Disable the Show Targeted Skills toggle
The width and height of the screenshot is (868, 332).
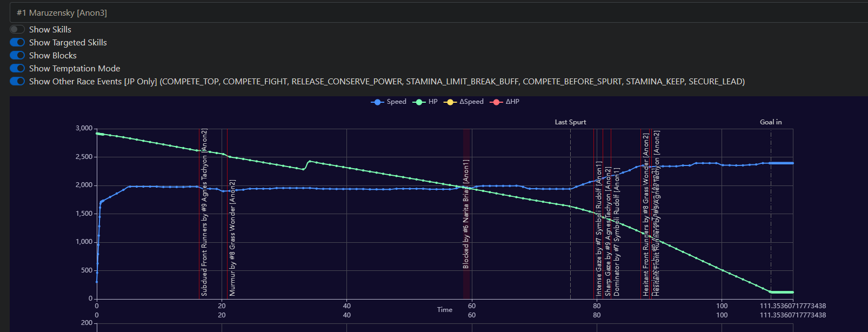pyautogui.click(x=17, y=42)
